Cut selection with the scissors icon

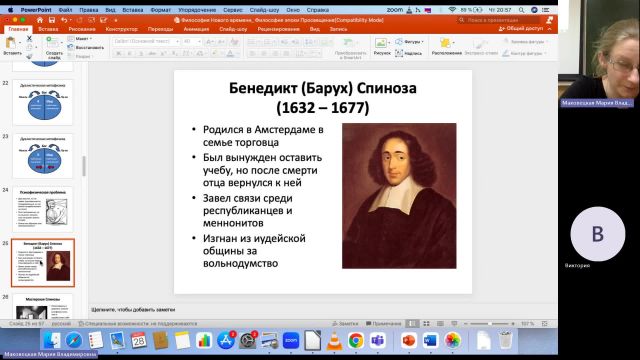click(x=29, y=38)
